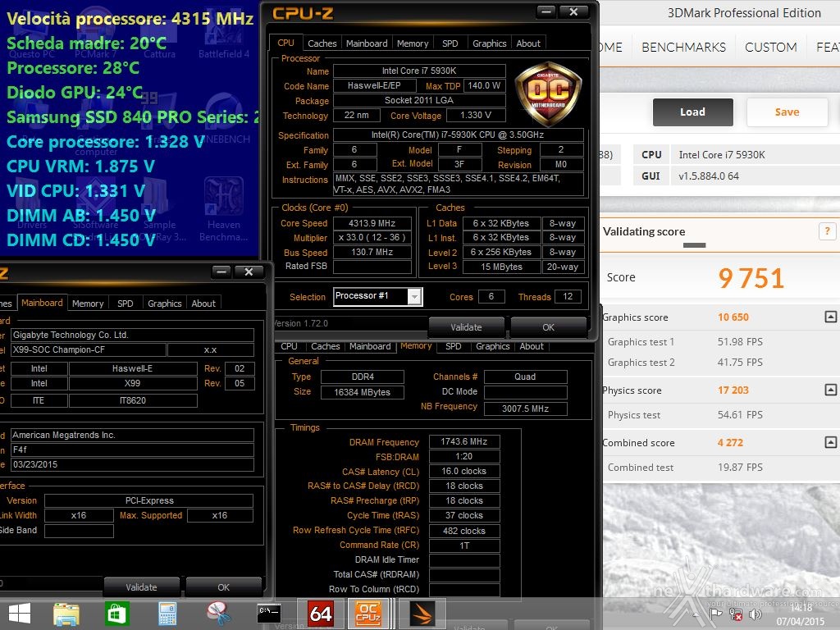The width and height of the screenshot is (840, 630).
Task: Click the Threads value 12
Action: [x=568, y=296]
